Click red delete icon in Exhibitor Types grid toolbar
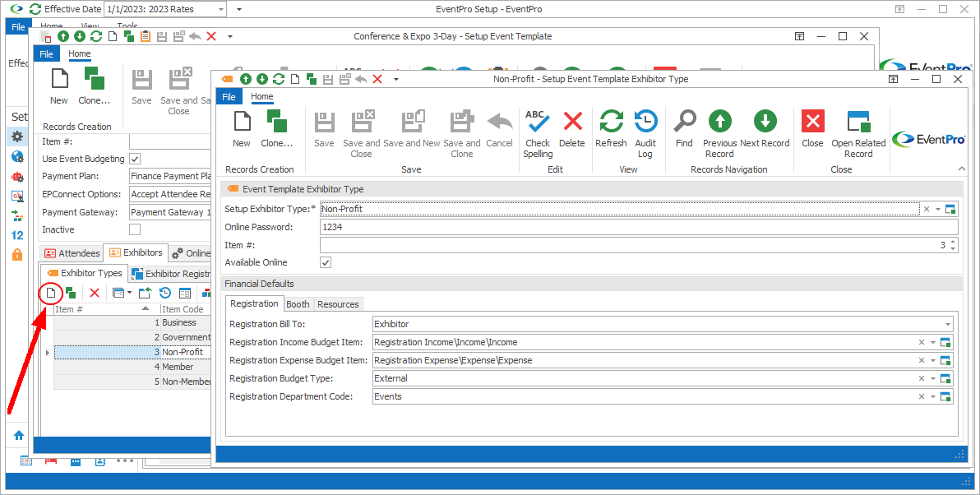This screenshot has height=495, width=980. click(95, 293)
